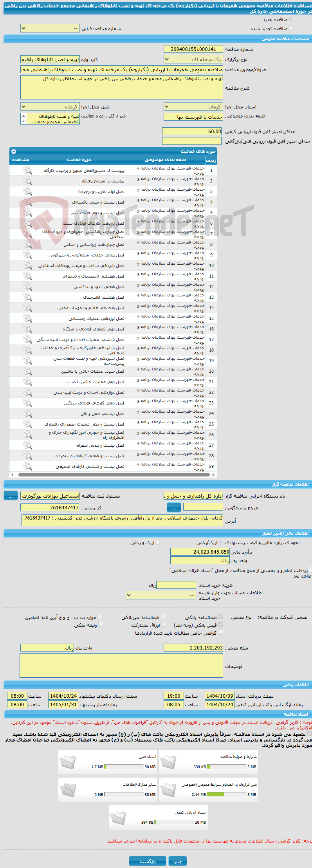312x868 pixels.
Task: View row 10 رویه‌های آسفالتی details
Action: pyautogui.click(x=27, y=265)
